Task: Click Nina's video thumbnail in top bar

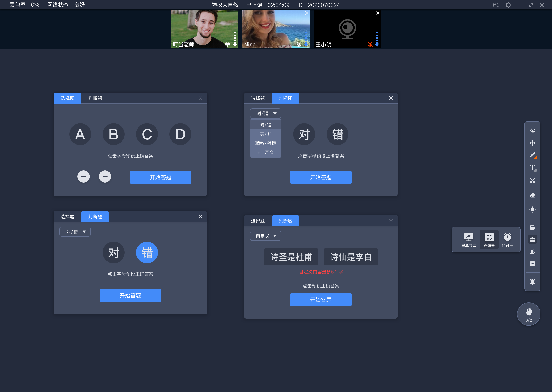Action: coord(276,29)
